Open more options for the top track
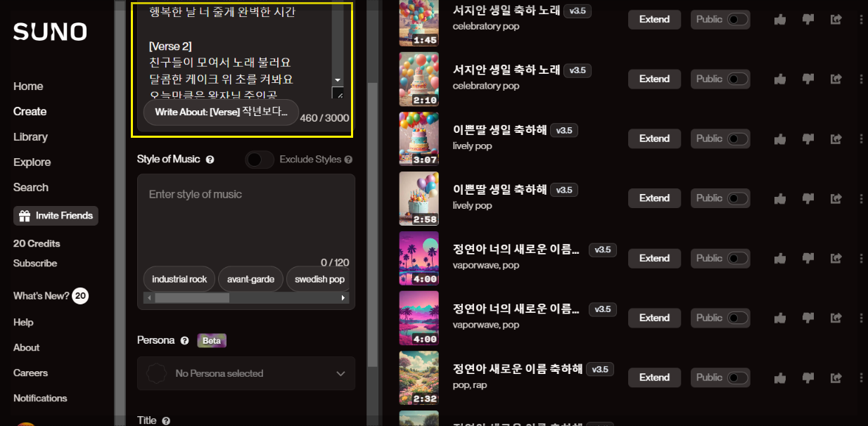Screen dimensions: 868x426 [861, 19]
